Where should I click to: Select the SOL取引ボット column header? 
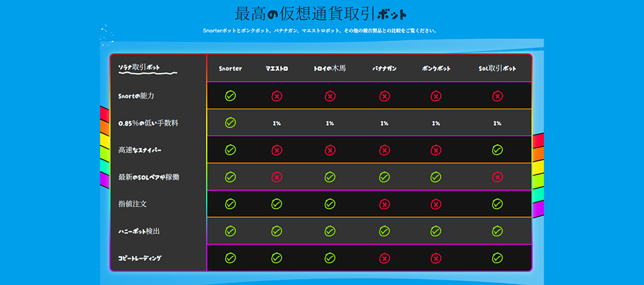point(497,68)
